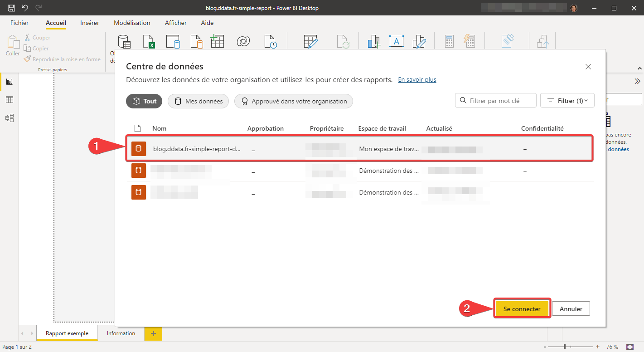Add a new page with plus button
This screenshot has width=644, height=352.
(153, 333)
